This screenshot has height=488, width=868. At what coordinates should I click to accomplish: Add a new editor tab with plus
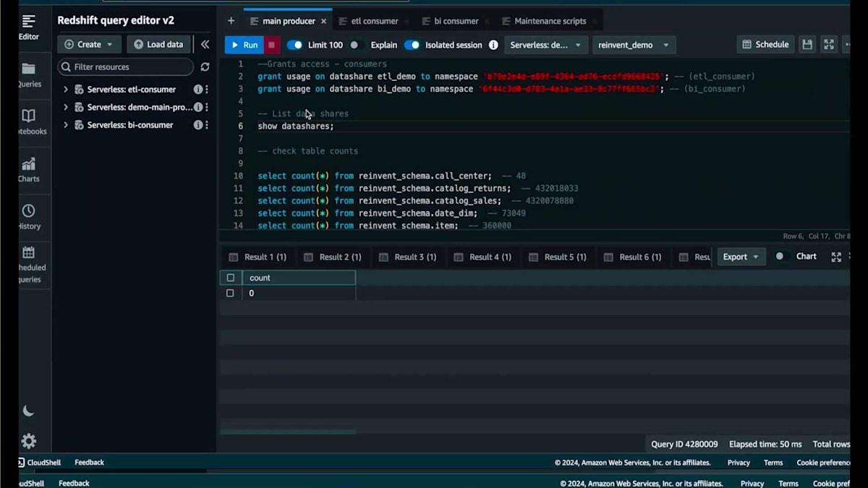tap(231, 21)
